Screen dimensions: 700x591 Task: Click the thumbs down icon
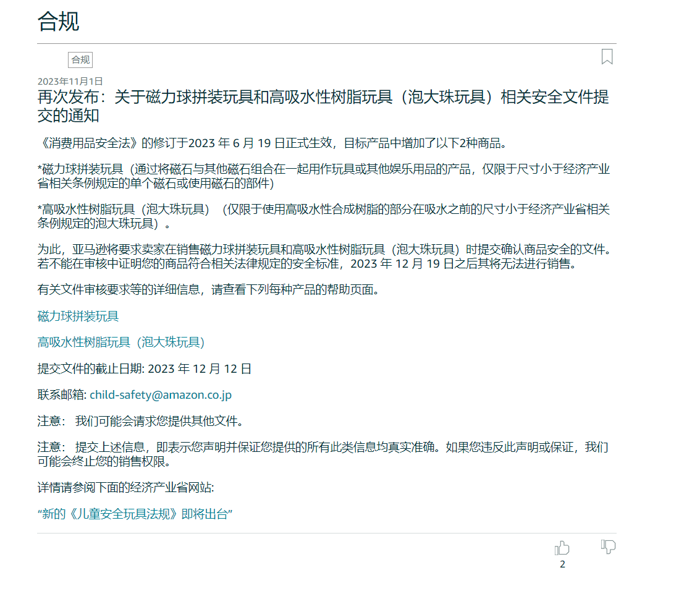coord(608,546)
